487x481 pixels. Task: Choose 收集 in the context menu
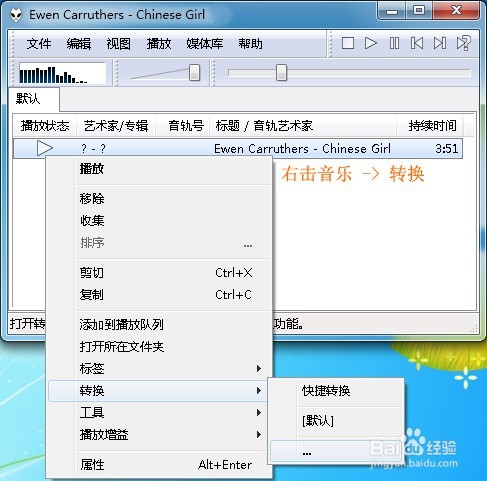point(159,221)
